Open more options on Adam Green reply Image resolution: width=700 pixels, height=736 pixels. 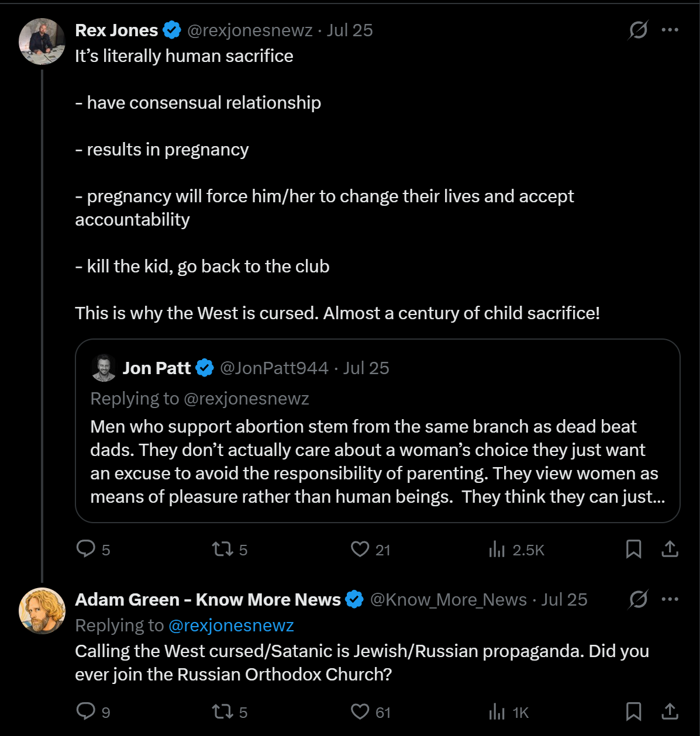tap(670, 599)
